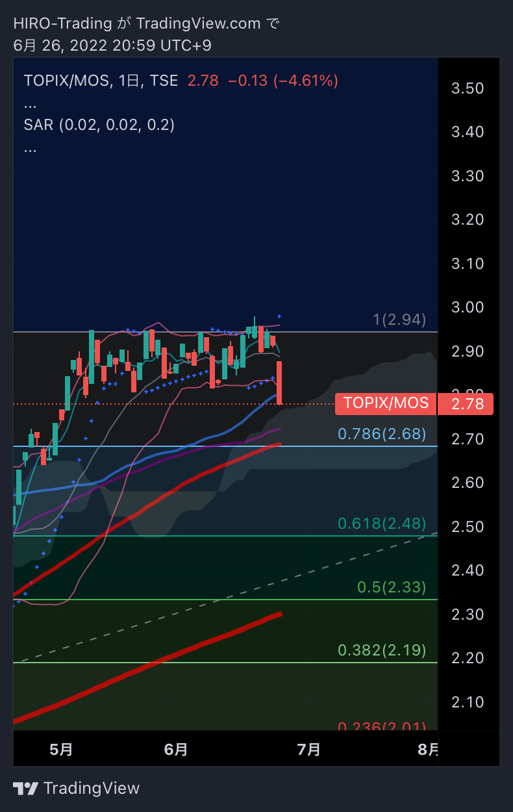Click the 2.78 current price axis label
The image size is (513, 812).
coord(466,404)
